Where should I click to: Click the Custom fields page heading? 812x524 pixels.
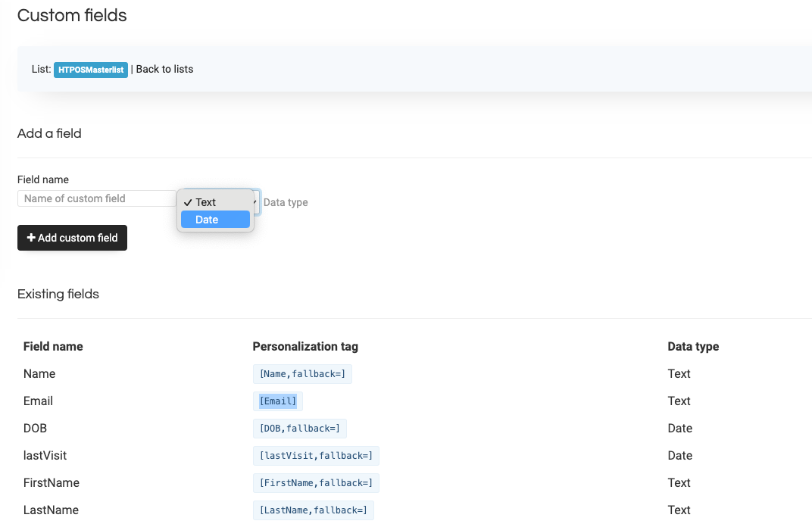click(x=72, y=16)
